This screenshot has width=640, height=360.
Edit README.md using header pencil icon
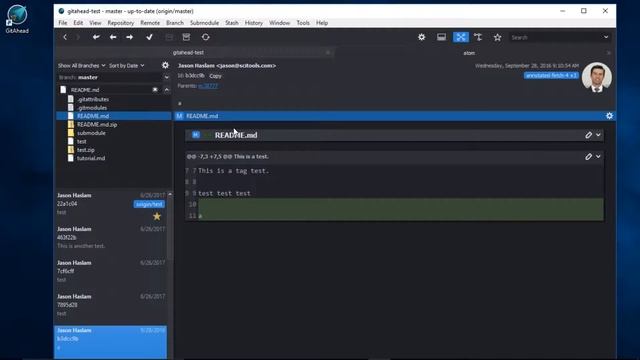[x=588, y=135]
